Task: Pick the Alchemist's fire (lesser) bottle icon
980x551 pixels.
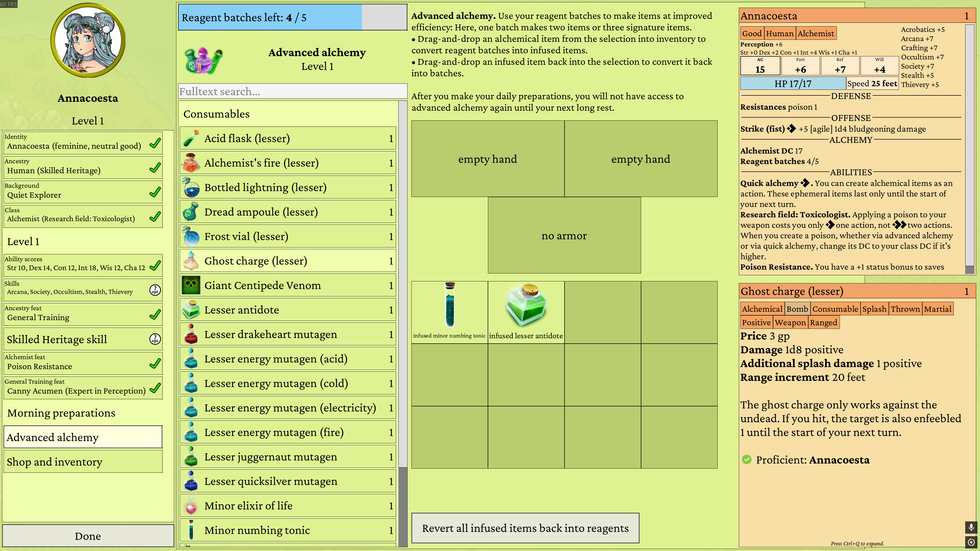Action: [191, 163]
